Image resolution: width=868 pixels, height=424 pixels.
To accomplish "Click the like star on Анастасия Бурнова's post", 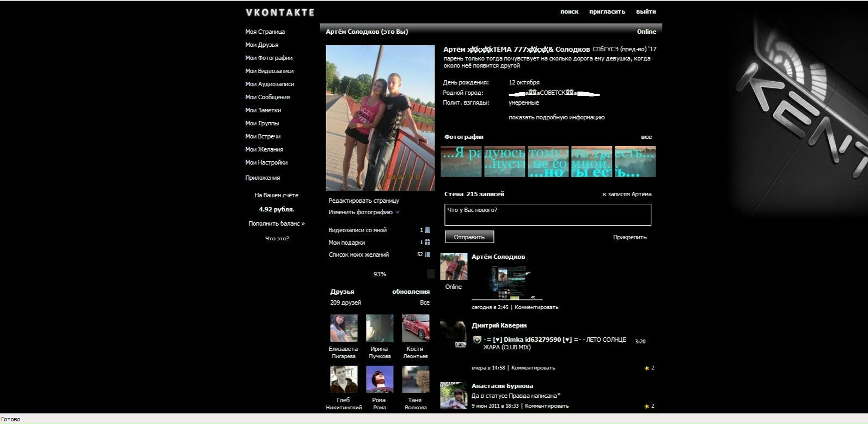I will pos(647,407).
